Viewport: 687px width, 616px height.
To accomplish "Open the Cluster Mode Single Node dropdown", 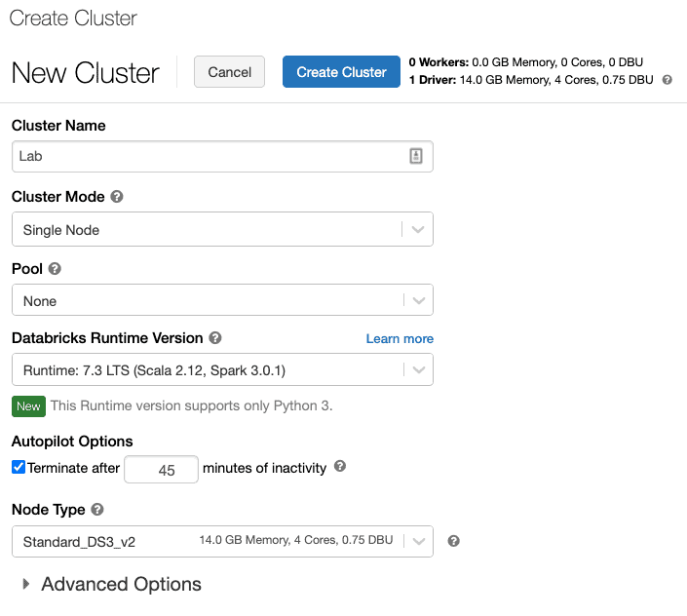I will (x=222, y=230).
